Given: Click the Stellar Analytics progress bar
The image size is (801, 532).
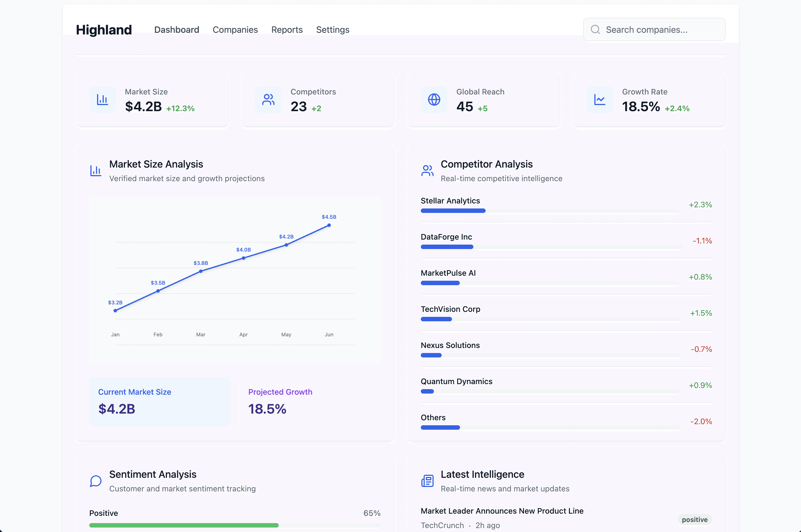Looking at the screenshot, I should click(x=550, y=211).
